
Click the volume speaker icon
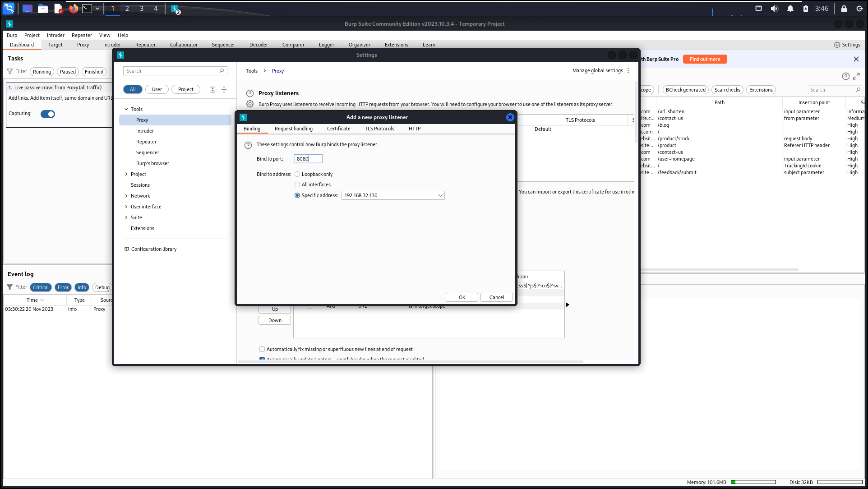tap(775, 9)
